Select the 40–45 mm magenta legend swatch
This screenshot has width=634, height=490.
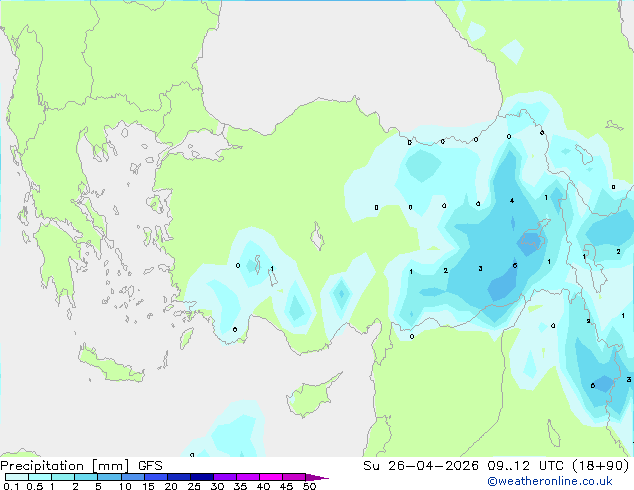271,477
